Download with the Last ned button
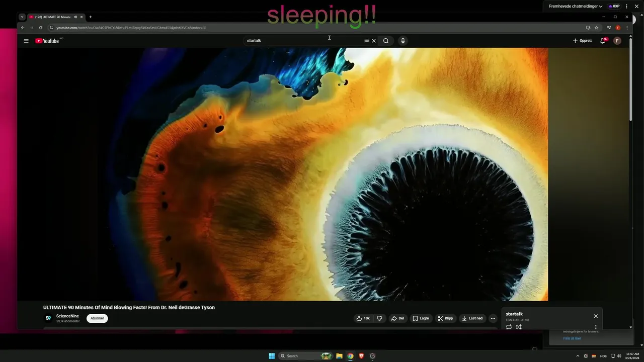This screenshot has width=644, height=362. pos(472,318)
